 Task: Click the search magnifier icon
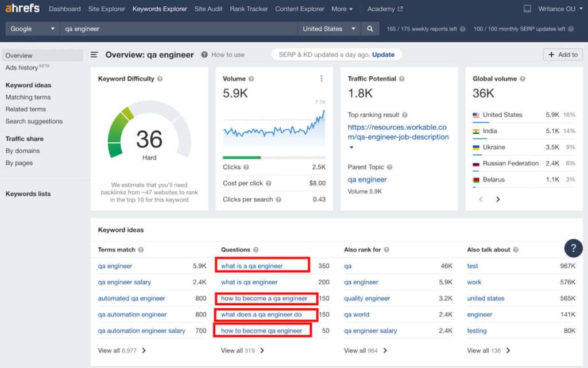(370, 28)
